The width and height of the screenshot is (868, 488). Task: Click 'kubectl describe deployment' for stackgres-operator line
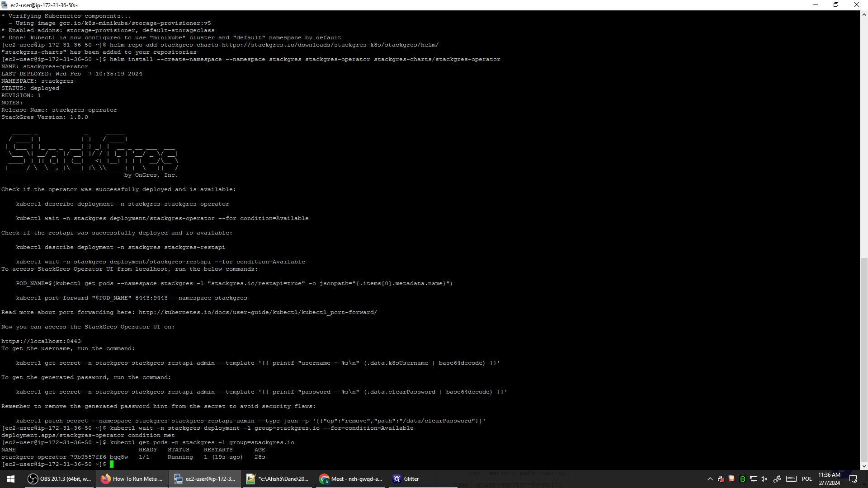click(123, 204)
